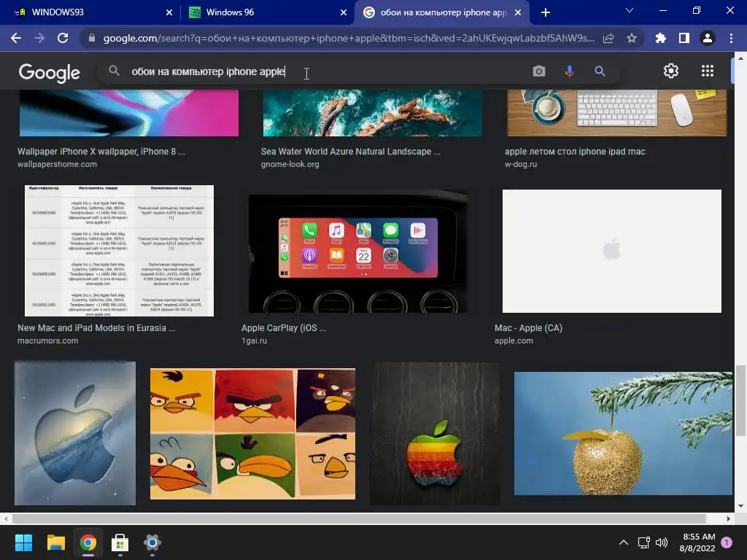
Task: Open the golden apple ornament image
Action: [623, 433]
